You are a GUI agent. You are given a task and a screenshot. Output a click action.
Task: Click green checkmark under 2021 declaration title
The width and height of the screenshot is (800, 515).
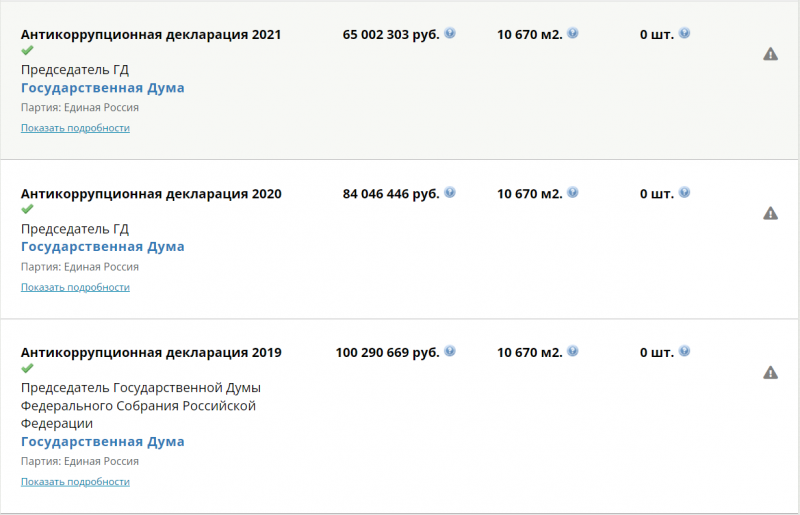[x=28, y=50]
